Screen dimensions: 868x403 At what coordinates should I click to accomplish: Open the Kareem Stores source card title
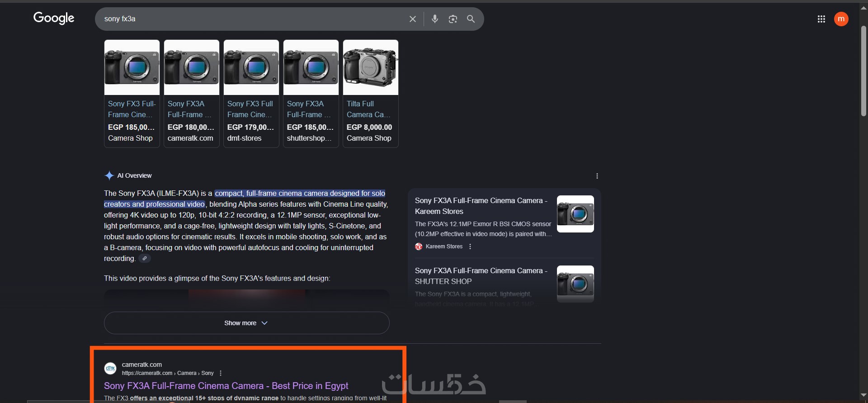[x=481, y=206]
